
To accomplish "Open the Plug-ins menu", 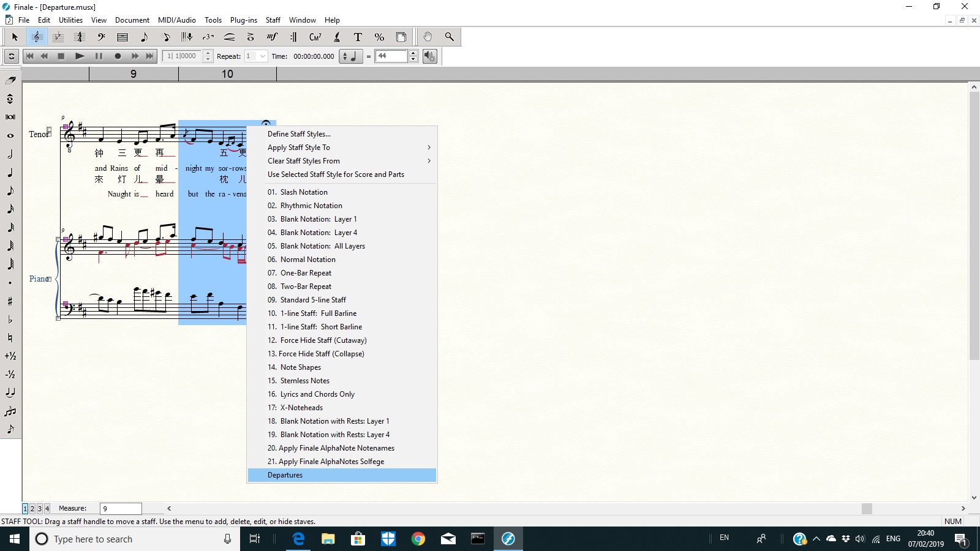I will 243,20.
